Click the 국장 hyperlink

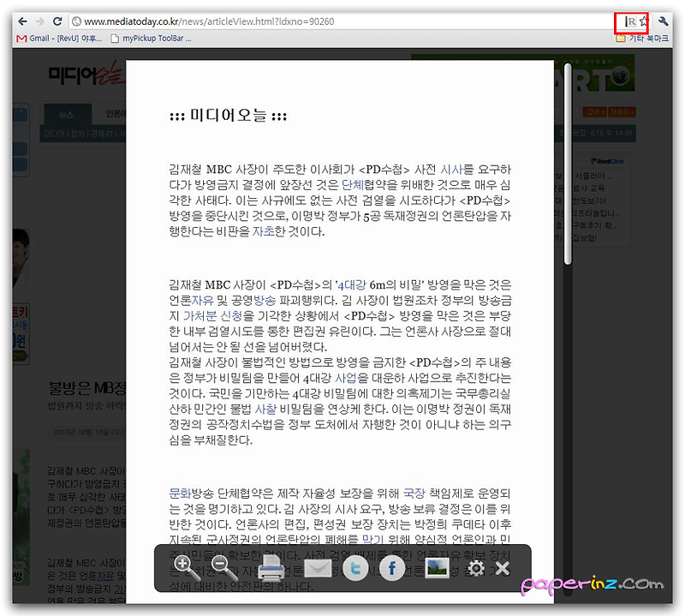tap(414, 493)
